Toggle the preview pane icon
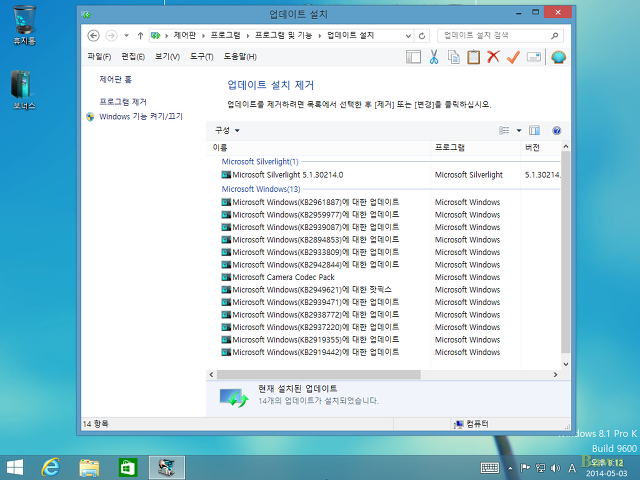640x480 pixels. click(x=534, y=131)
